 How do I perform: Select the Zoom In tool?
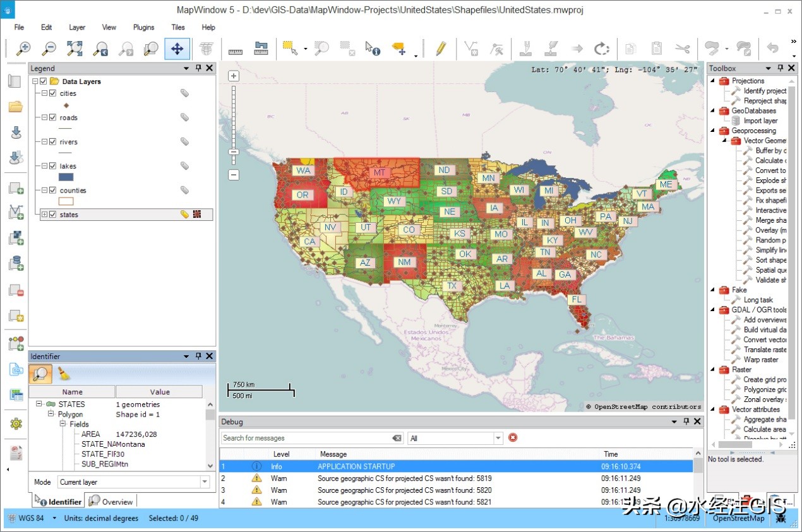[x=24, y=48]
